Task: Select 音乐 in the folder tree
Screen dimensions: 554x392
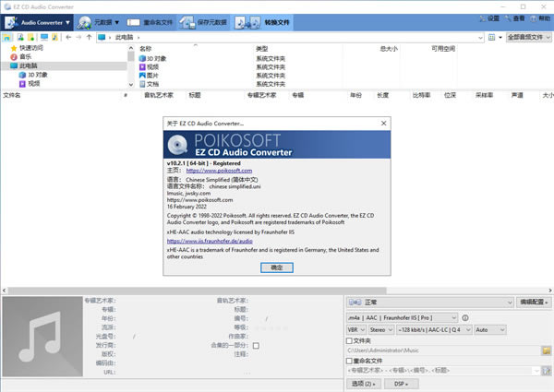Action: pos(26,56)
